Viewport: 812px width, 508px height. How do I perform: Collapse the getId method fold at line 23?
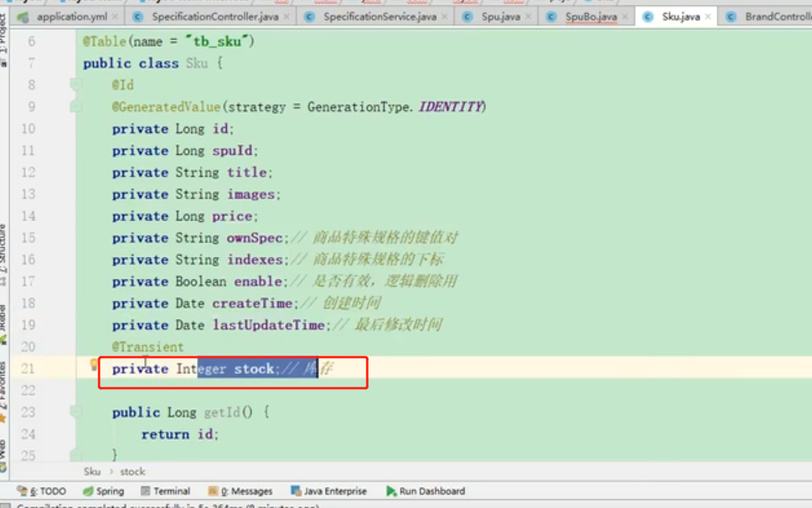pos(75,411)
